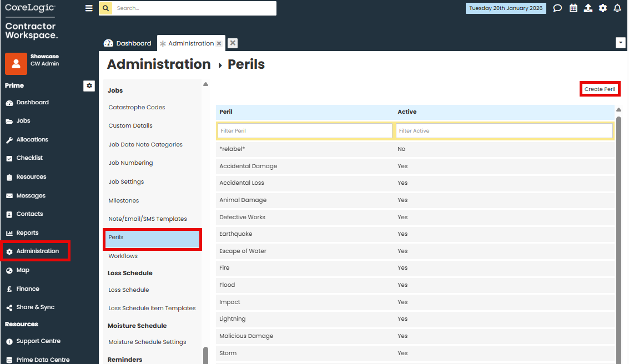This screenshot has width=629, height=364.
Task: Select Milestones in admin list
Action: point(124,200)
